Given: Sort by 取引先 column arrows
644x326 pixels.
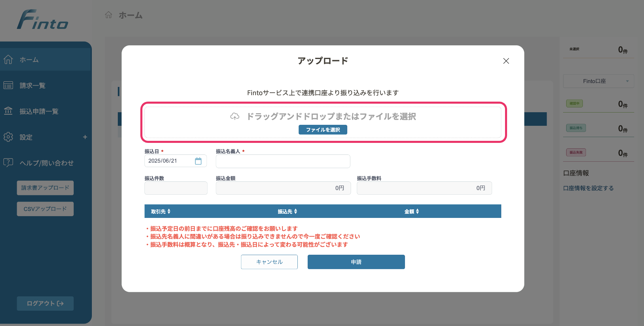Looking at the screenshot, I should (x=169, y=211).
